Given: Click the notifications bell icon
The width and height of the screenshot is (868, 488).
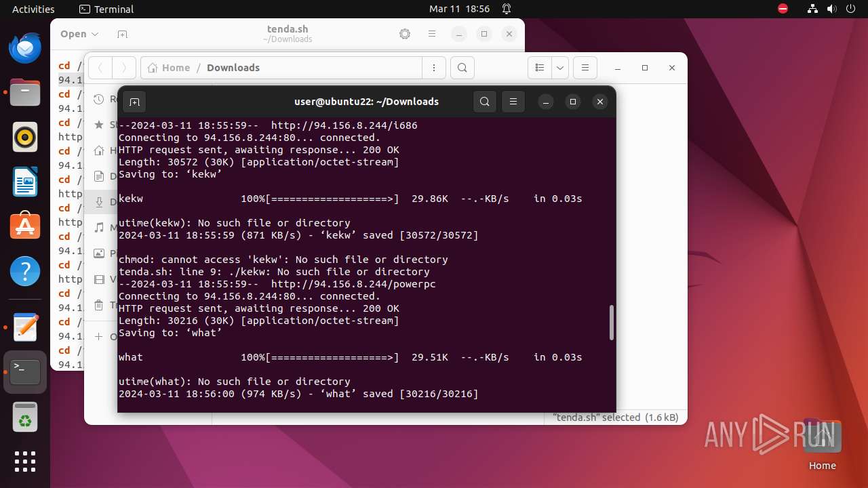Looking at the screenshot, I should point(507,9).
